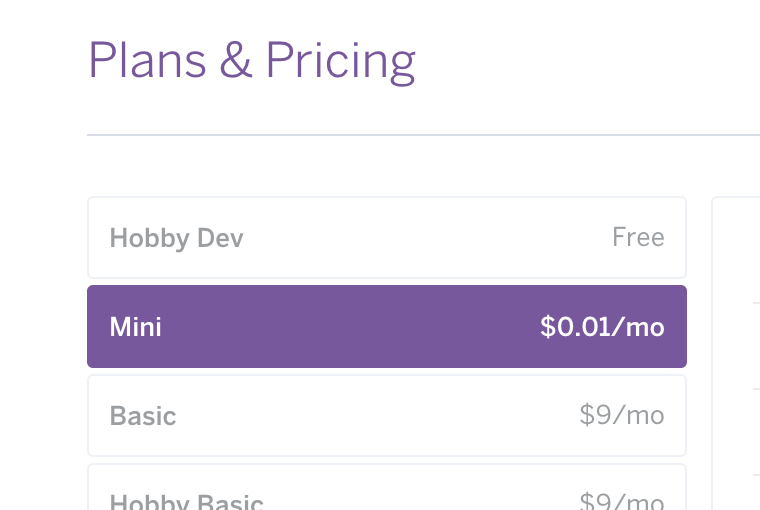The width and height of the screenshot is (760, 510).
Task: Click the word "Pricing" in the heading
Action: [x=340, y=61]
